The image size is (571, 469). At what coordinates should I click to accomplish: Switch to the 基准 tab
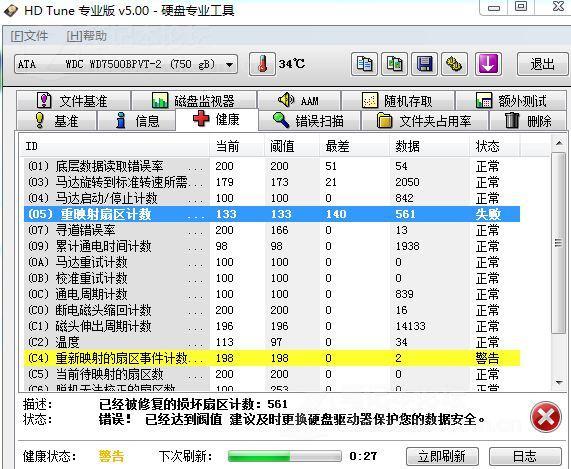(57, 121)
